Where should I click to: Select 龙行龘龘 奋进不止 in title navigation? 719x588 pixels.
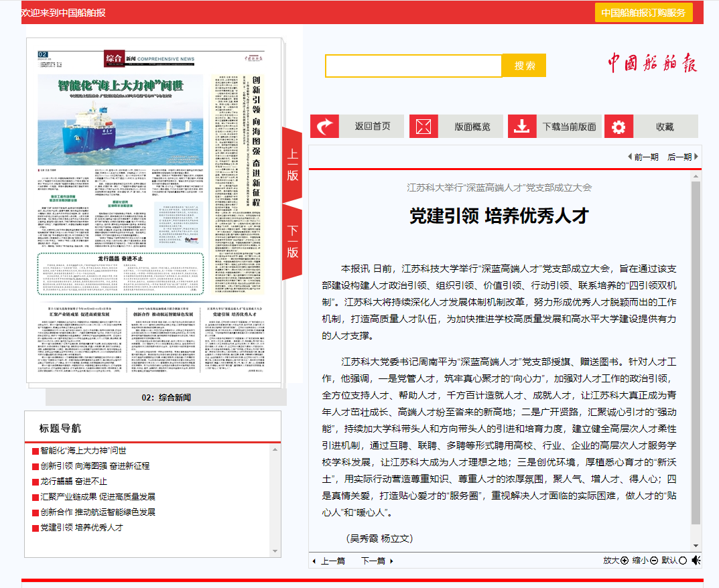[74, 482]
